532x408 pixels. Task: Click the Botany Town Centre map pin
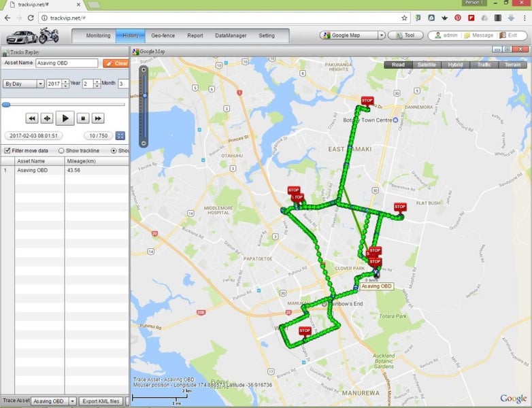[395, 120]
